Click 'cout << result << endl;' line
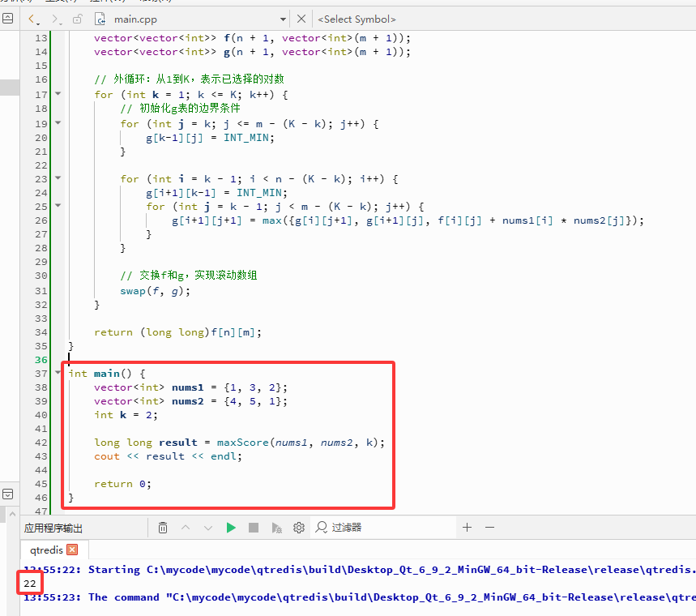The width and height of the screenshot is (696, 616). (x=168, y=456)
